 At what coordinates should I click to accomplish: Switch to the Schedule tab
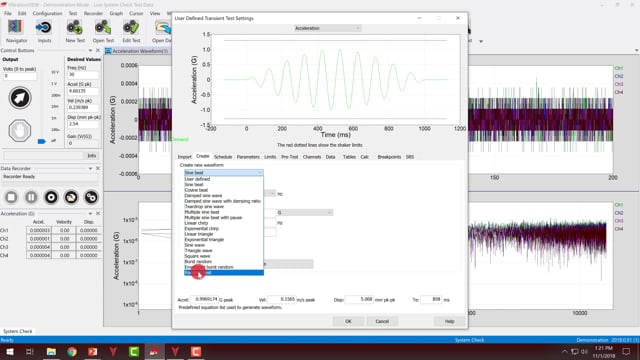(x=223, y=157)
